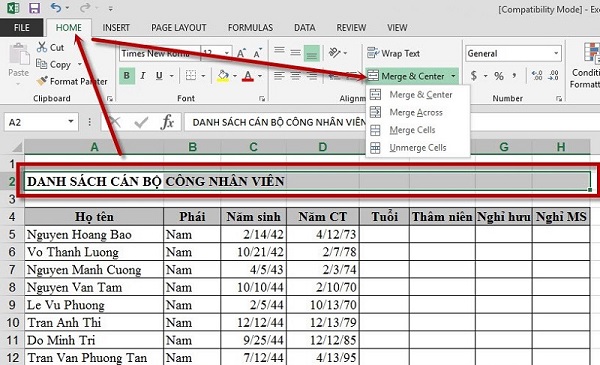Click the Conditional Formatting icon

(592, 53)
